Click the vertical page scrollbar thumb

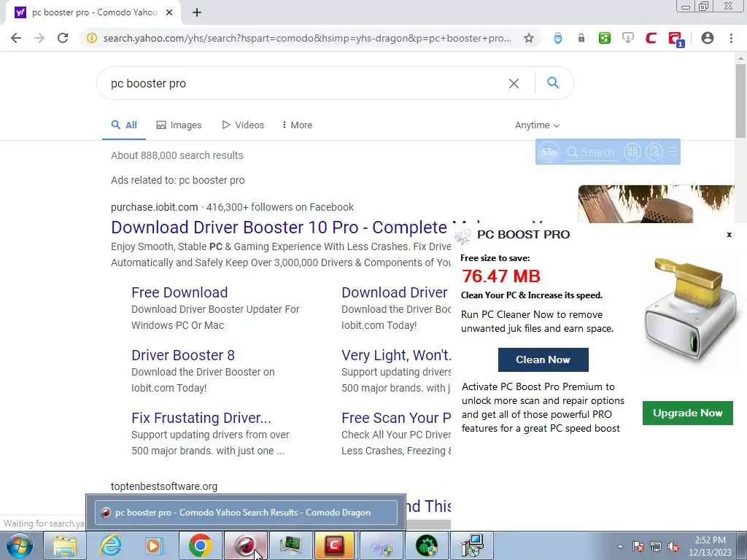(740, 100)
